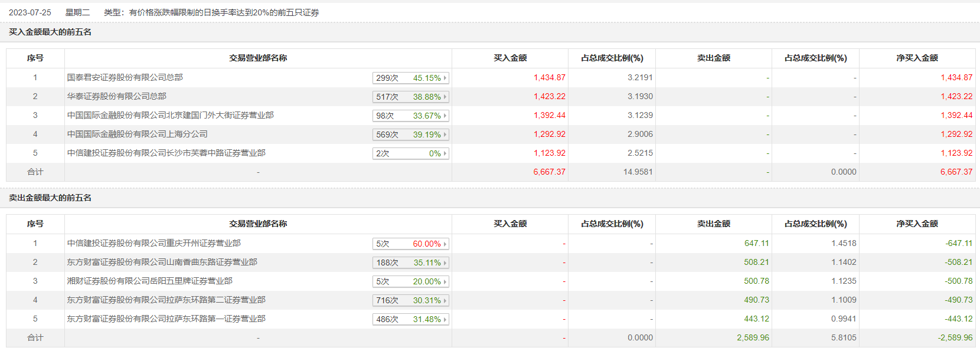Screen dimensions: 980x351
Task: Expand the 98次 33.67% stats box
Action: pos(410,116)
